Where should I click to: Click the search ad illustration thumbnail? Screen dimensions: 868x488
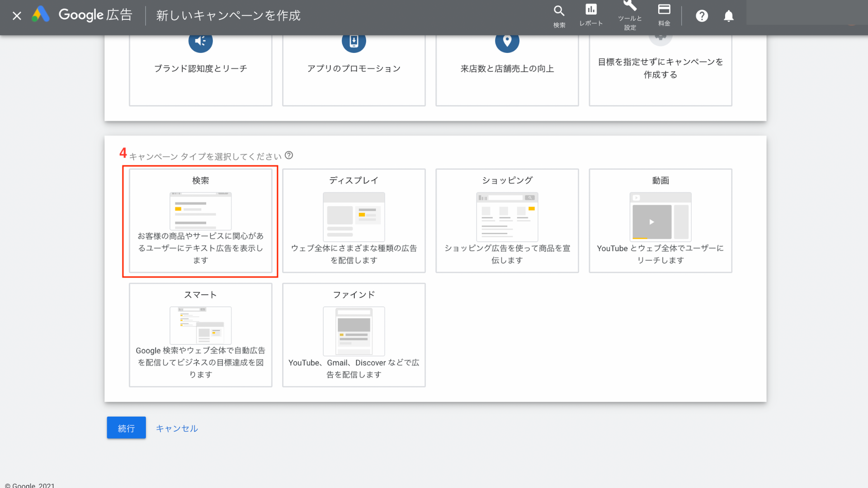[201, 211]
